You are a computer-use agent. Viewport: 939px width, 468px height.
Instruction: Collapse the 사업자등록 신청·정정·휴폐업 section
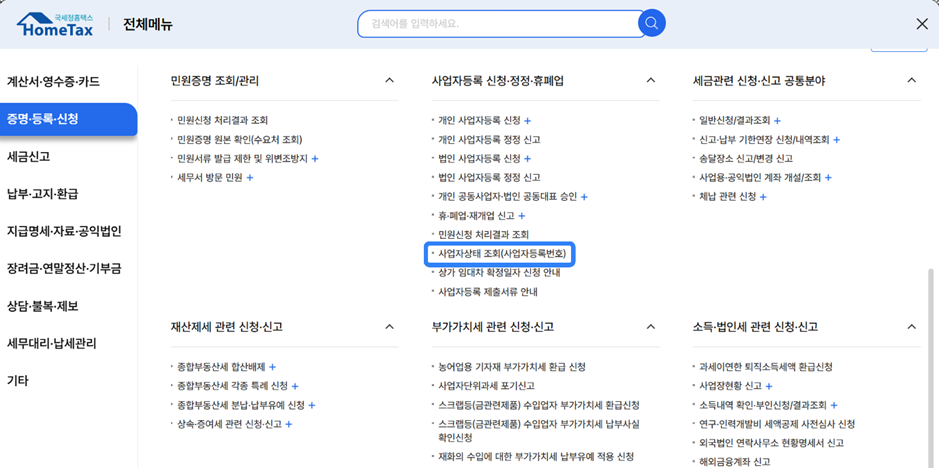click(650, 81)
